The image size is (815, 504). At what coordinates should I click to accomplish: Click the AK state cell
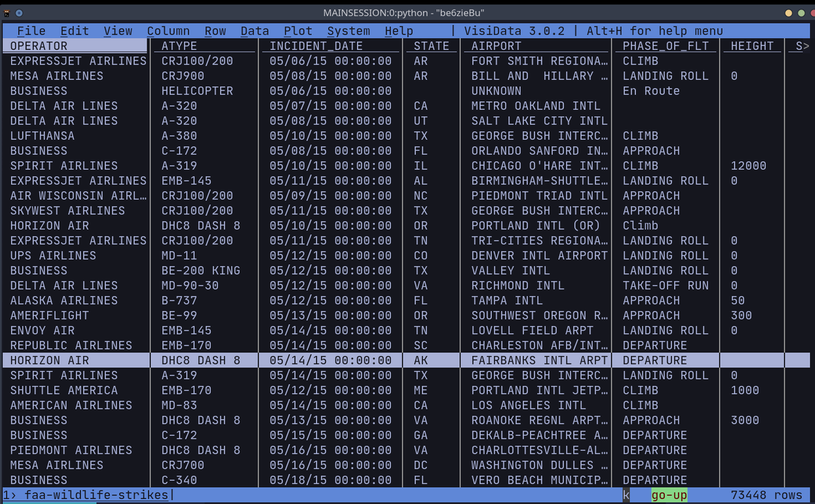[x=420, y=359]
